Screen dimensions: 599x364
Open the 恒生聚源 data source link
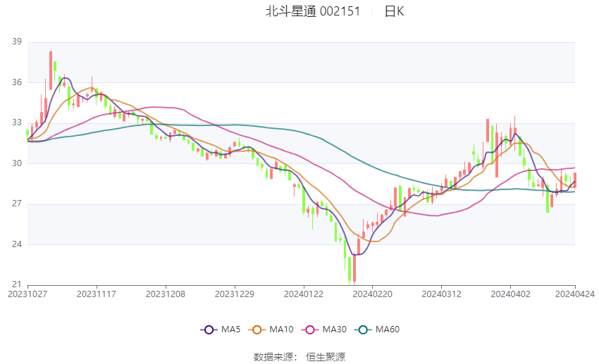(x=326, y=357)
